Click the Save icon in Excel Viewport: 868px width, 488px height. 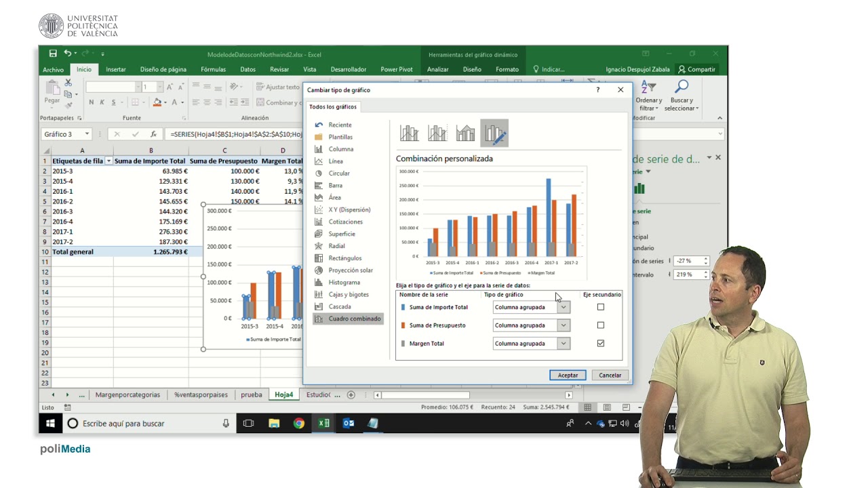[x=53, y=54]
